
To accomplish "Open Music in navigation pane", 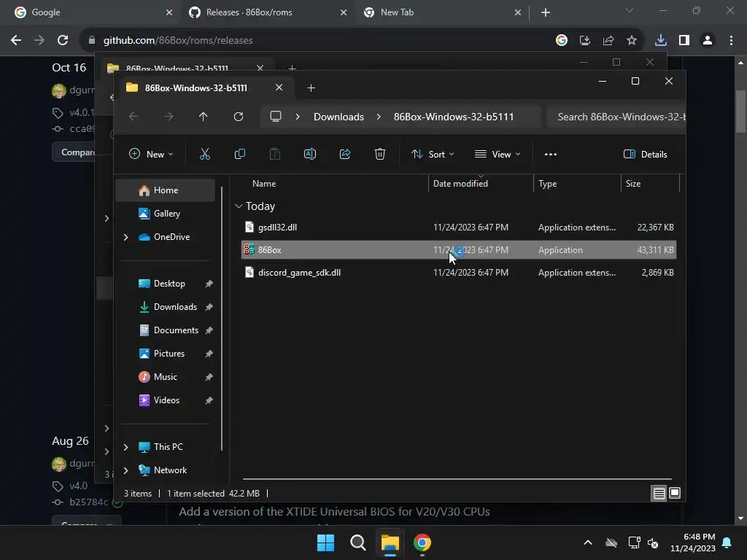I will [166, 377].
